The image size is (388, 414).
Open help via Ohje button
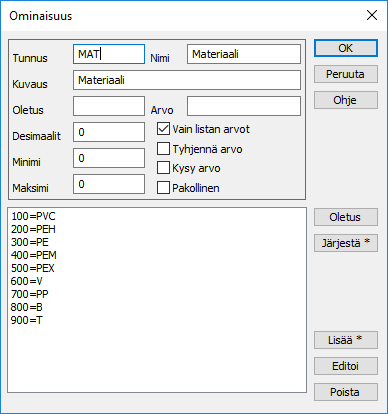346,100
